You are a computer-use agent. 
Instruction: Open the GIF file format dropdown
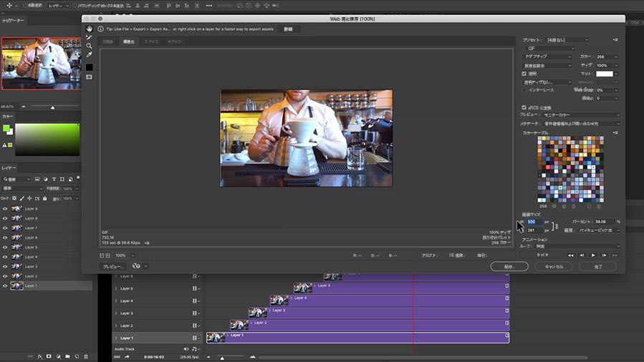tap(549, 49)
